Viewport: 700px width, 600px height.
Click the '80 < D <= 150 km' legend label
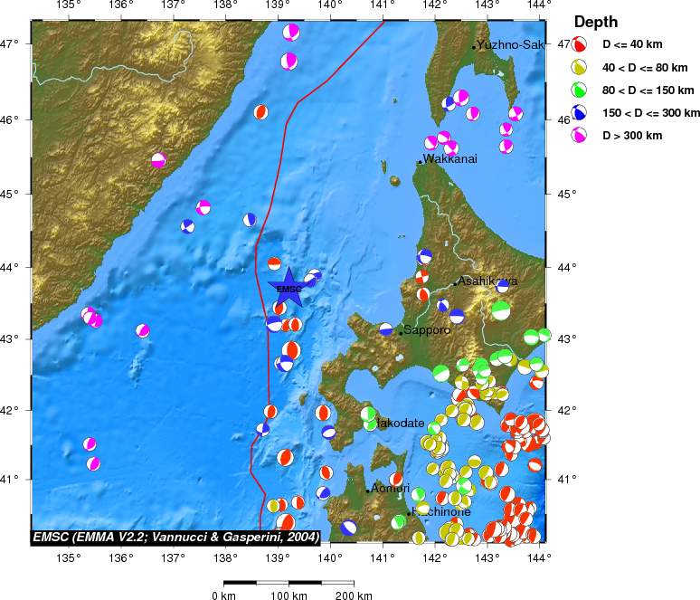pyautogui.click(x=648, y=90)
